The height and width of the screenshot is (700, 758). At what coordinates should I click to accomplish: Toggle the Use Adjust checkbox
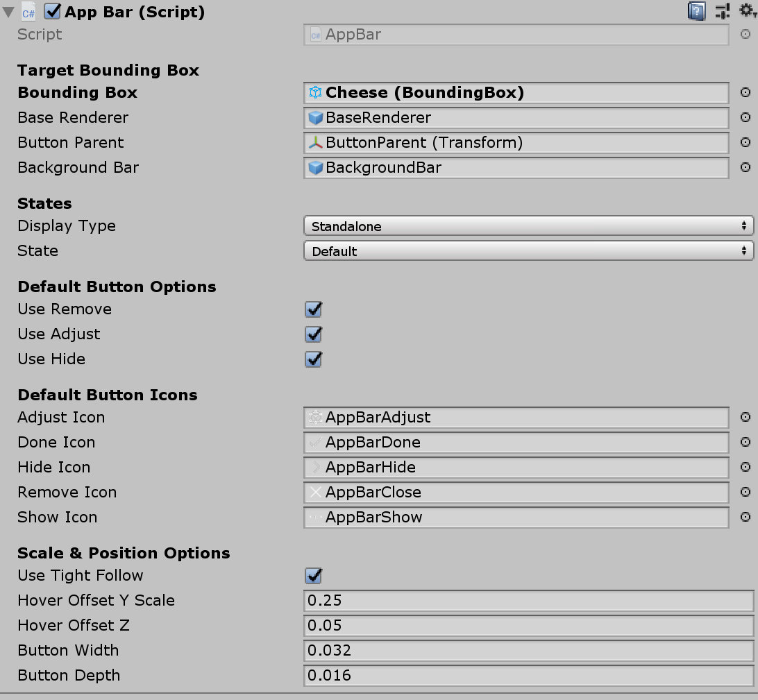[x=314, y=334]
